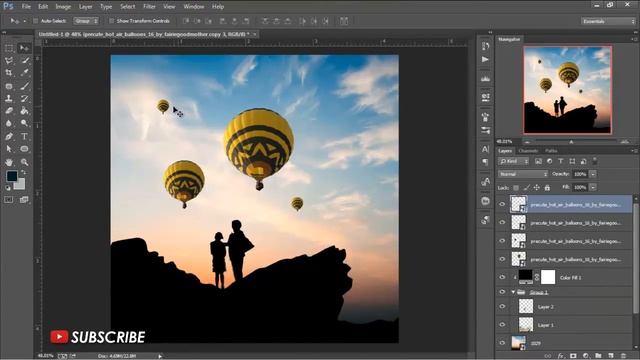Viewport: 640px width, 360px height.
Task: Open the Essentials workspace switcher
Action: click(608, 21)
